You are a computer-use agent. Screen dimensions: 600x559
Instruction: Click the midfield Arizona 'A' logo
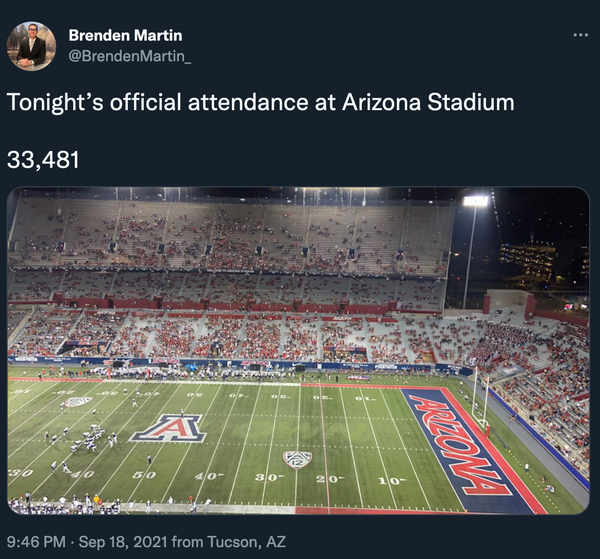pyautogui.click(x=167, y=428)
